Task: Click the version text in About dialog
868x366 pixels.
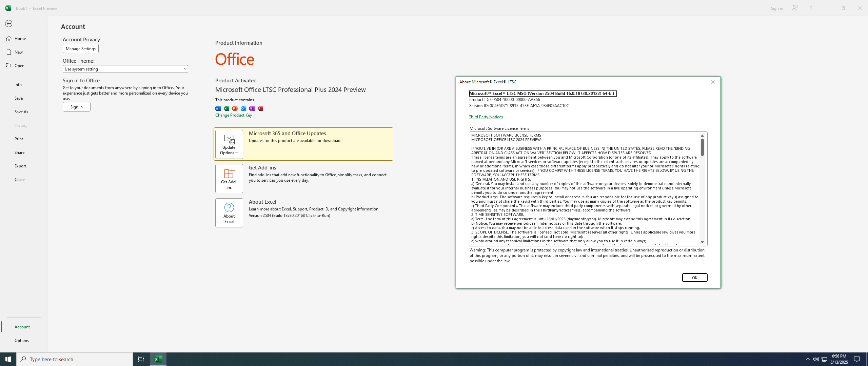Action: [x=542, y=94]
